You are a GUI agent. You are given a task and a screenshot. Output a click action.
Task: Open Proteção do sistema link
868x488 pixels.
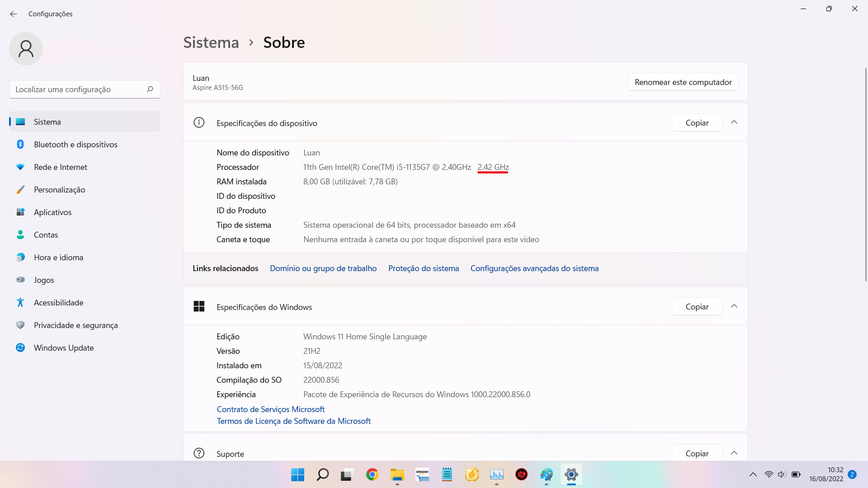coord(424,268)
